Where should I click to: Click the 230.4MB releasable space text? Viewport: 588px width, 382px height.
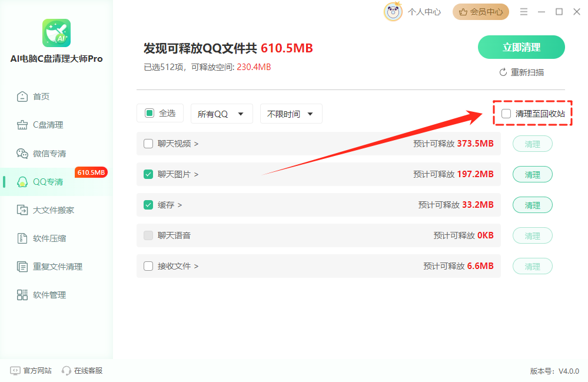click(254, 67)
